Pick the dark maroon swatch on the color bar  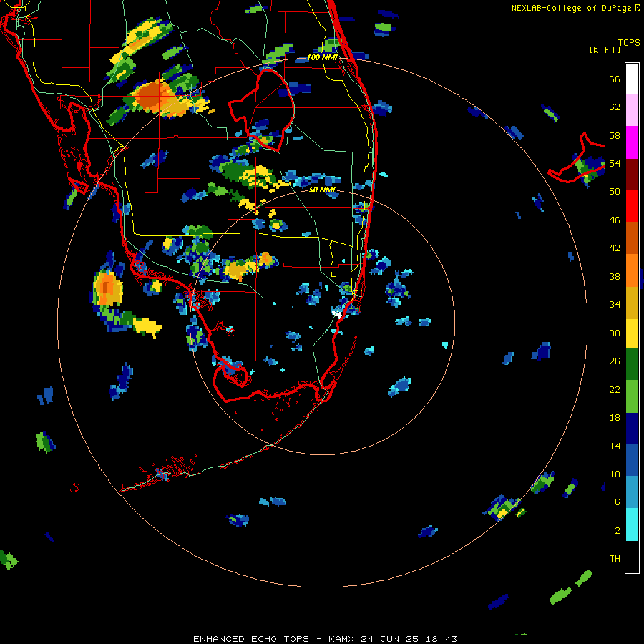click(632, 174)
